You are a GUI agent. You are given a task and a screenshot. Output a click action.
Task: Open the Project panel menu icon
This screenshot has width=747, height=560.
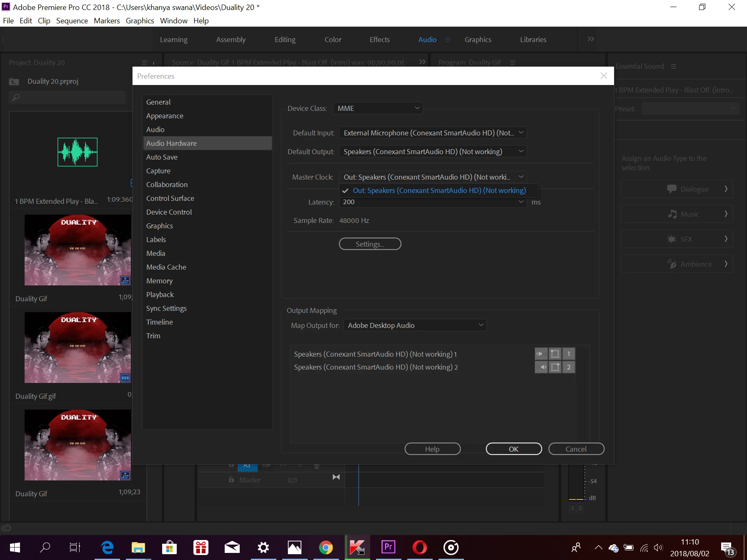[145, 62]
